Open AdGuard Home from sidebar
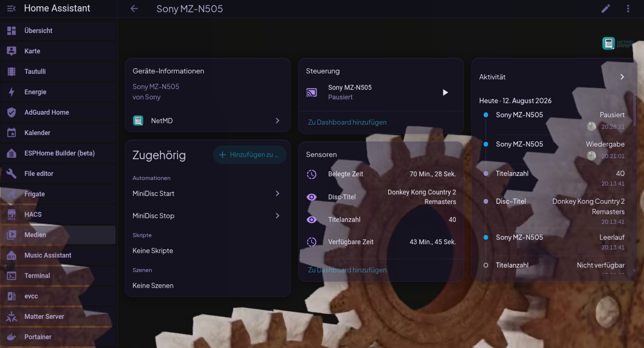644x348 pixels. 58,112
